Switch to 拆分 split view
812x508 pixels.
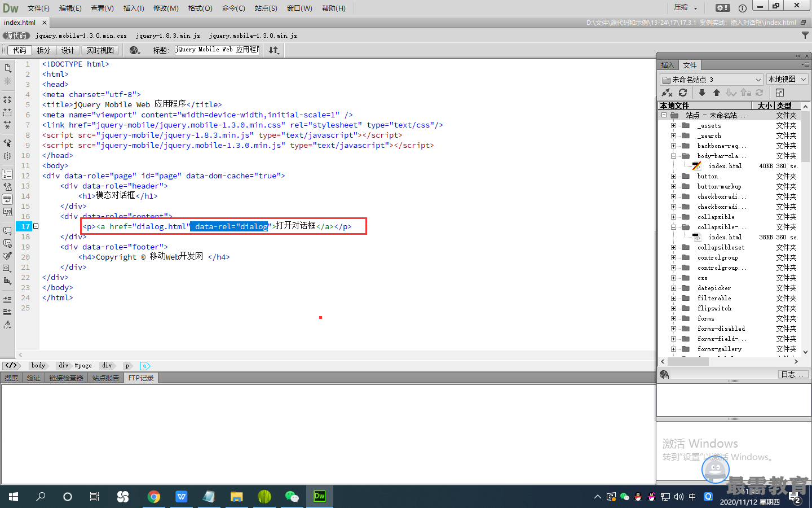pyautogui.click(x=43, y=50)
